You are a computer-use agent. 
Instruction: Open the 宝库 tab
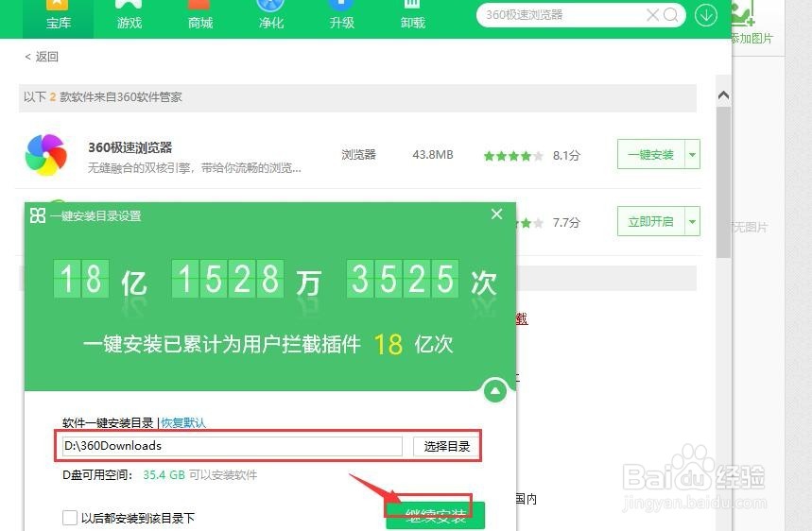click(x=58, y=19)
